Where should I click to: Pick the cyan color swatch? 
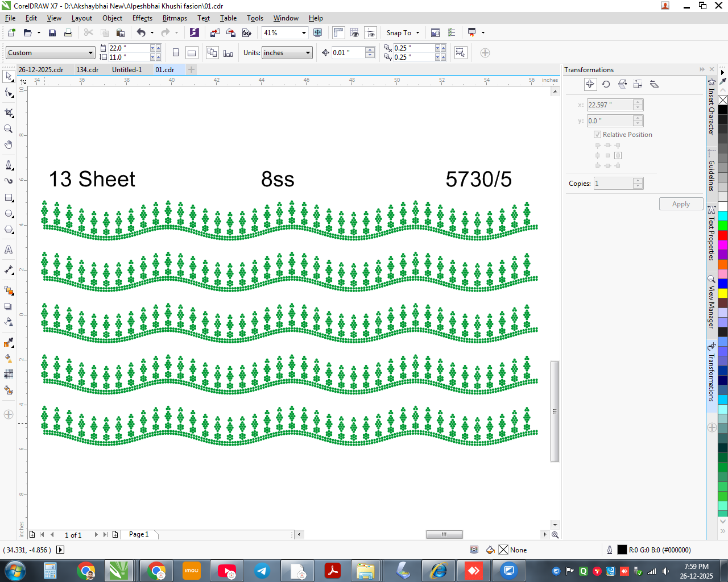723,216
